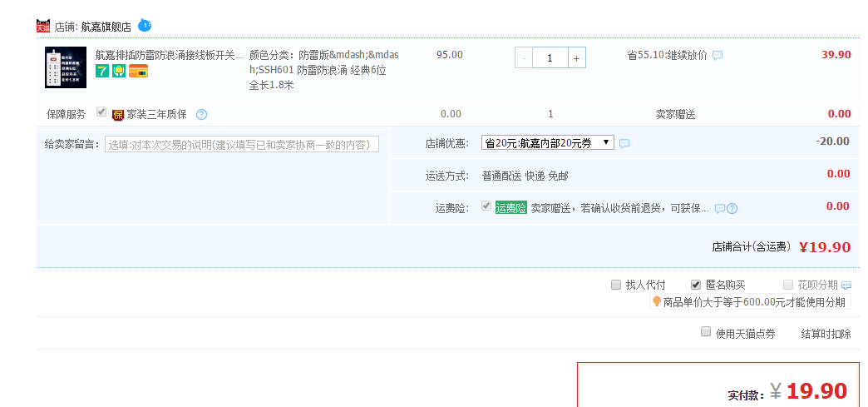The width and height of the screenshot is (868, 407).
Task: Click the green 7-day return badge icon
Action: click(102, 71)
